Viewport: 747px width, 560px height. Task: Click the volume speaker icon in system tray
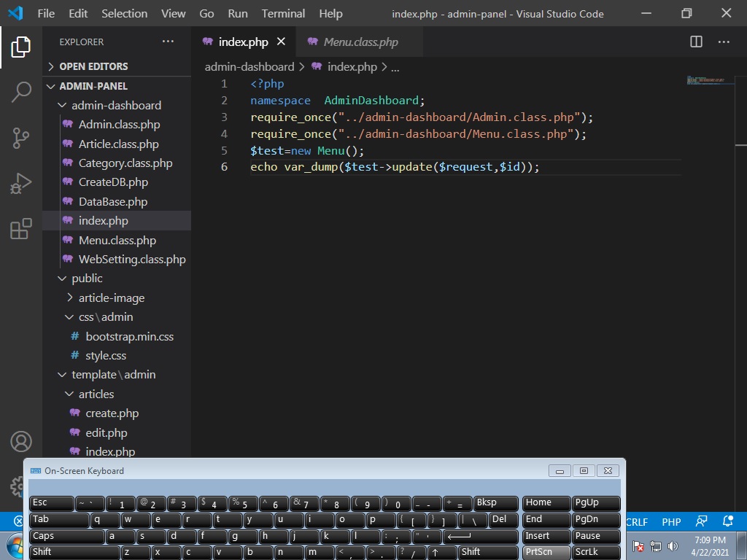point(673,546)
